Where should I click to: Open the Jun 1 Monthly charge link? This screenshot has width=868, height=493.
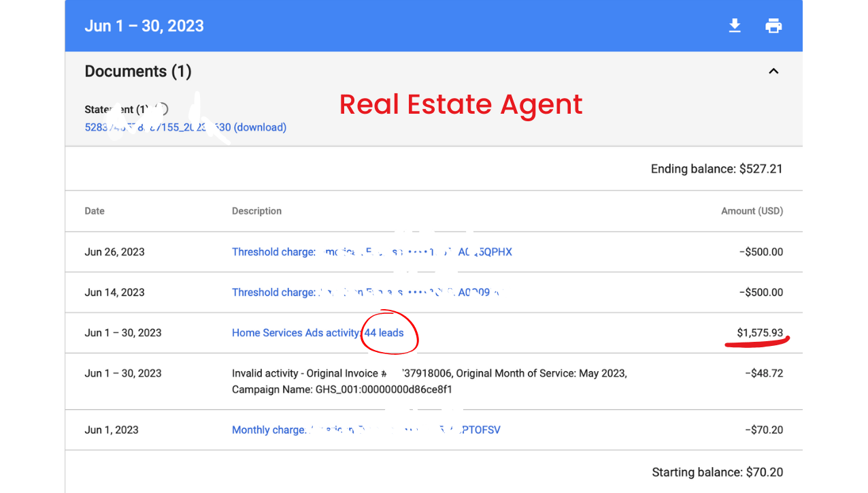click(x=366, y=430)
